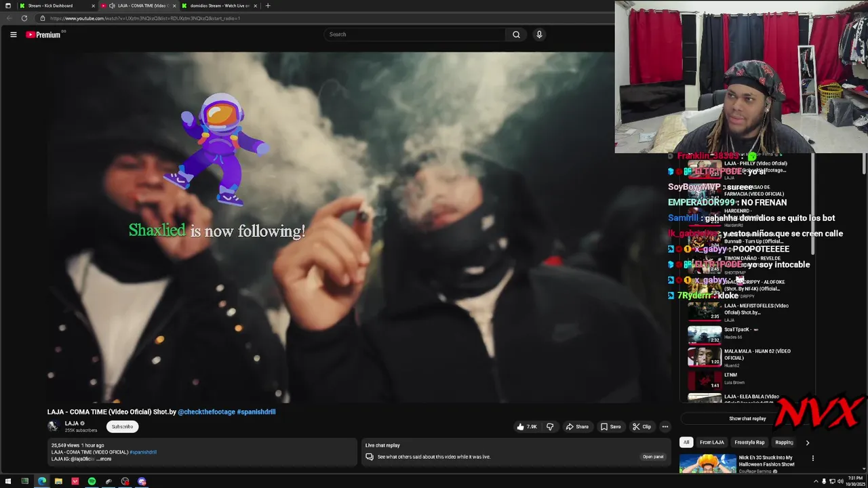
Task: Select the All filter chip
Action: 686,443
